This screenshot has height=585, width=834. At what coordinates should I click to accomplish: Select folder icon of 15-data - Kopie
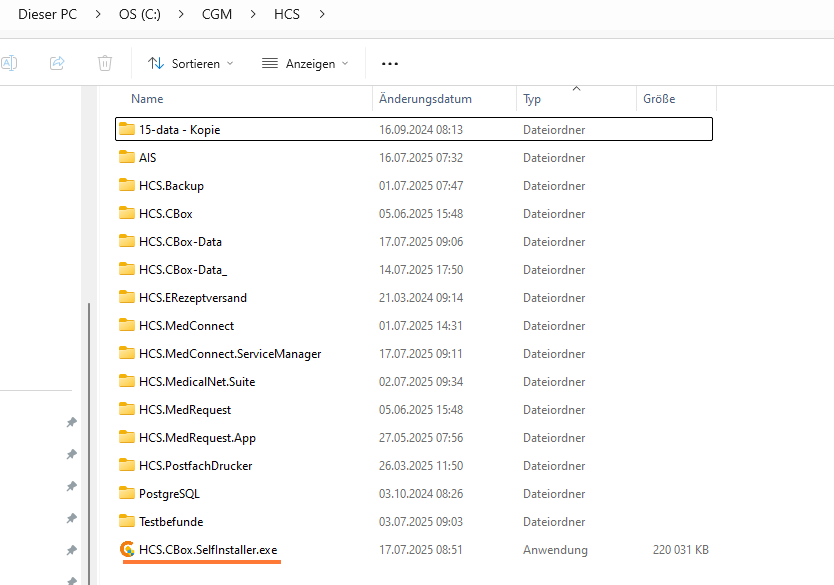point(127,129)
